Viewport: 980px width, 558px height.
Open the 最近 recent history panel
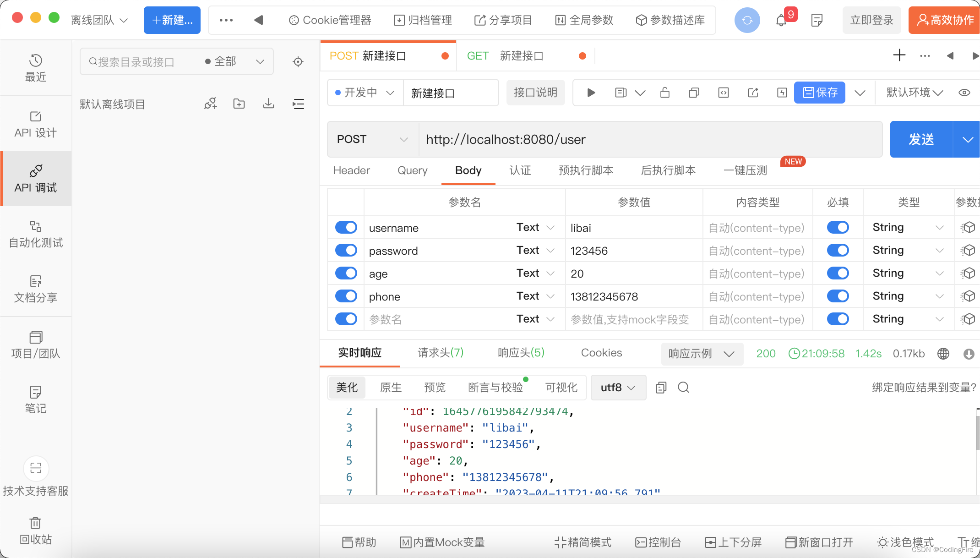click(36, 68)
